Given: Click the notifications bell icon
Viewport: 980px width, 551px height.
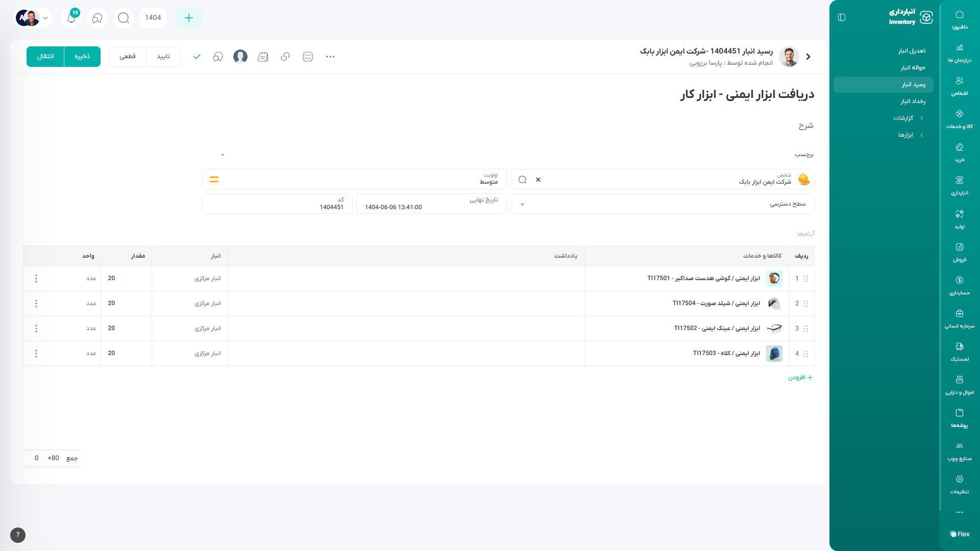Looking at the screenshot, I should 71,18.
